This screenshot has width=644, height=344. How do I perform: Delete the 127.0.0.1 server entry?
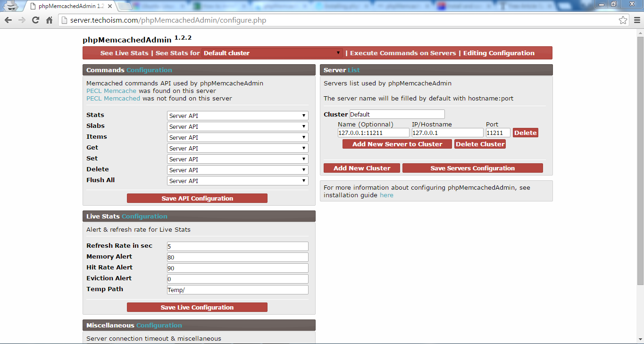coord(526,133)
